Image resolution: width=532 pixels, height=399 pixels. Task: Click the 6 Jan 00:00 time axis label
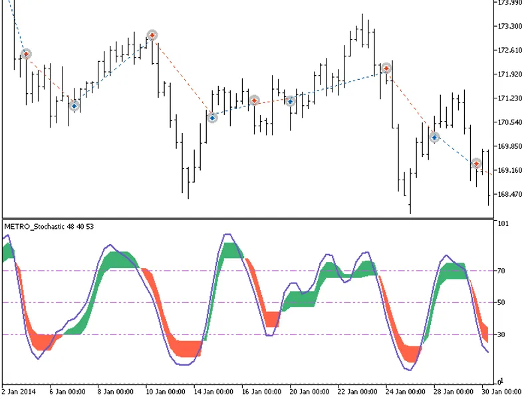[x=68, y=392]
